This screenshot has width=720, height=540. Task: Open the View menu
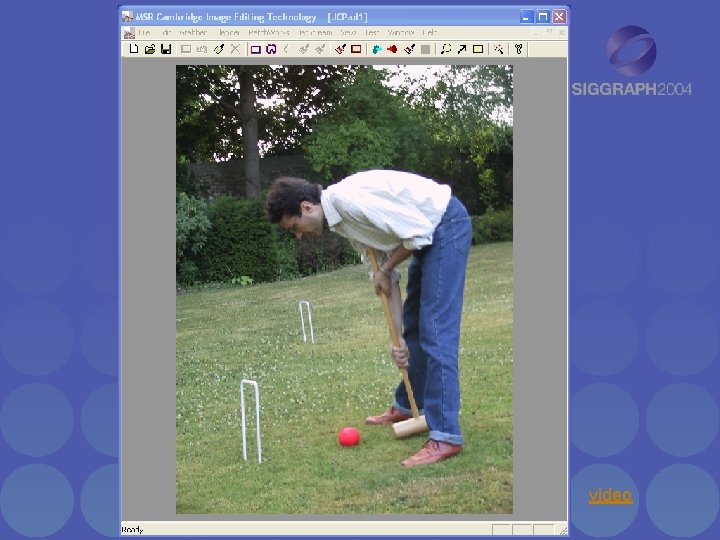348,33
